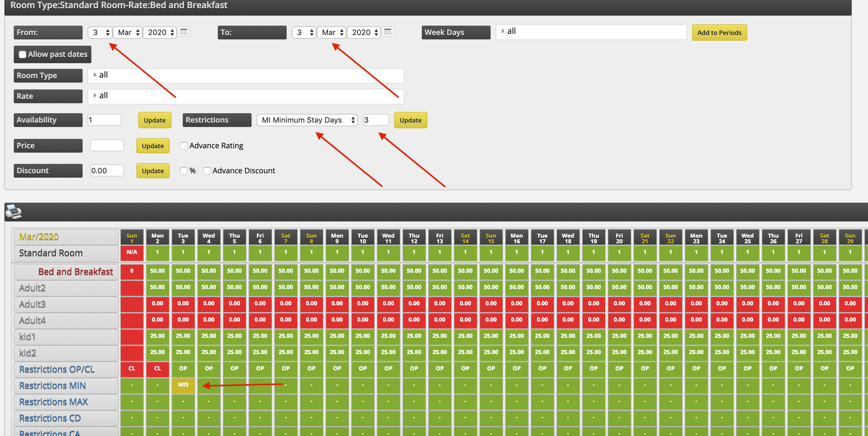The image size is (868, 436).
Task: Expand the Week Days triangle icon
Action: pos(503,31)
